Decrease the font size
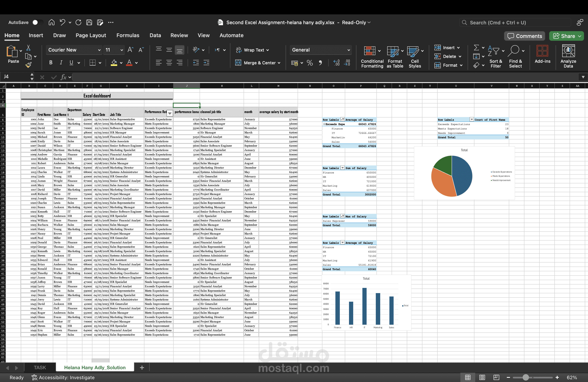Viewport: 588px width, 382px height. pos(141,50)
